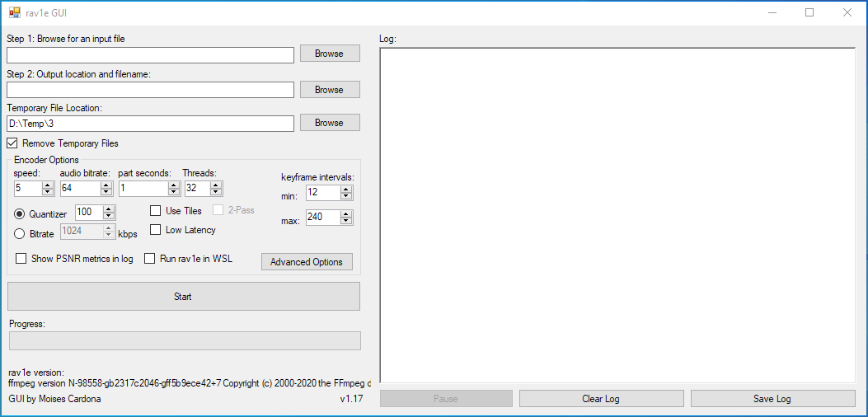Viewport: 868px width, 417px height.
Task: Decrease the speed value with down arrow
Action: 48,192
